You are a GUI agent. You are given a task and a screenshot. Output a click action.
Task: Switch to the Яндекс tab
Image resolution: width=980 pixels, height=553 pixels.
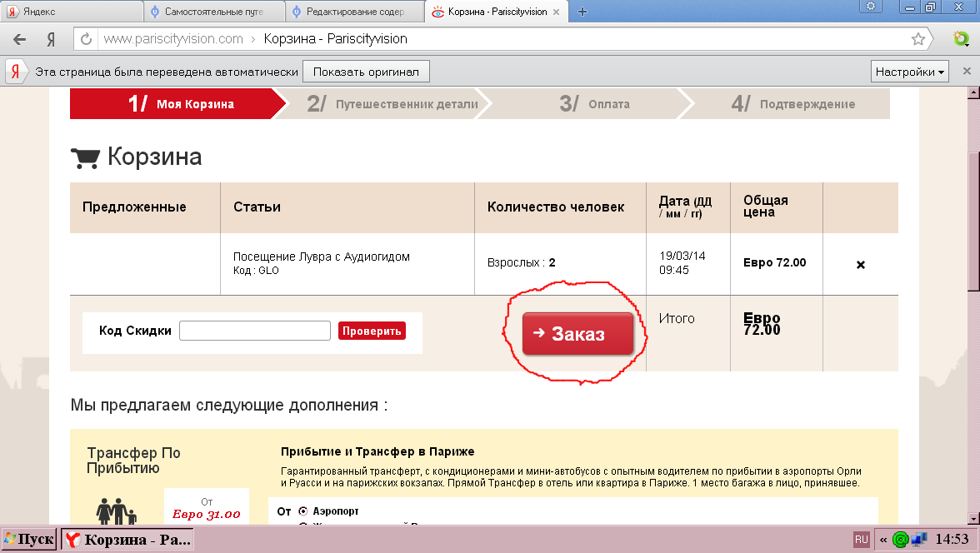tap(72, 12)
